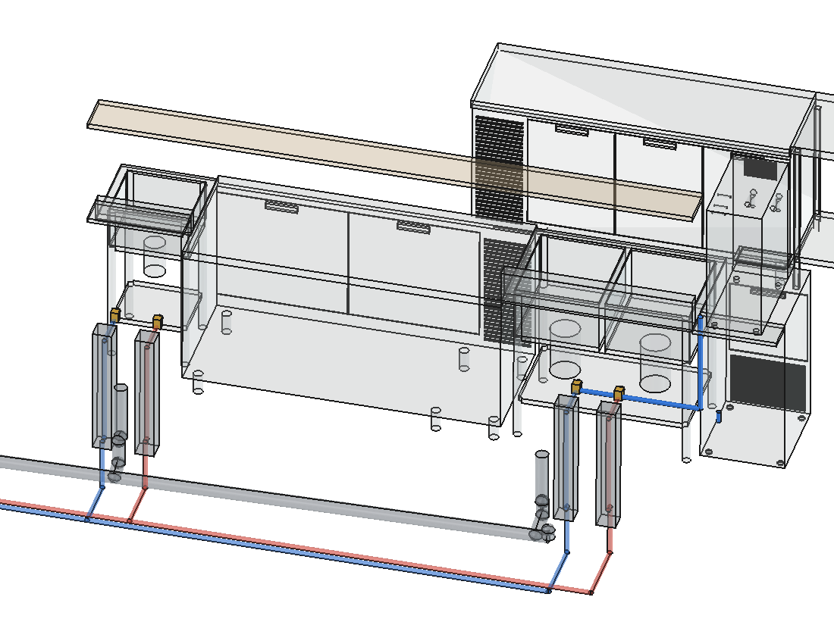Select the small dark screen on the upper-right machine
Image resolution: width=834 pixels, height=644 pixels.
760,168
